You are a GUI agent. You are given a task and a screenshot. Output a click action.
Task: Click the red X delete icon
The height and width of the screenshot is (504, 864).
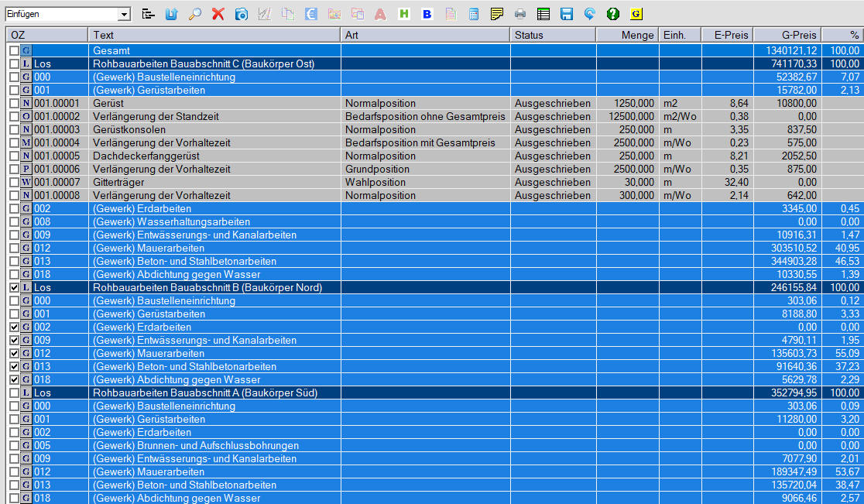click(x=218, y=14)
